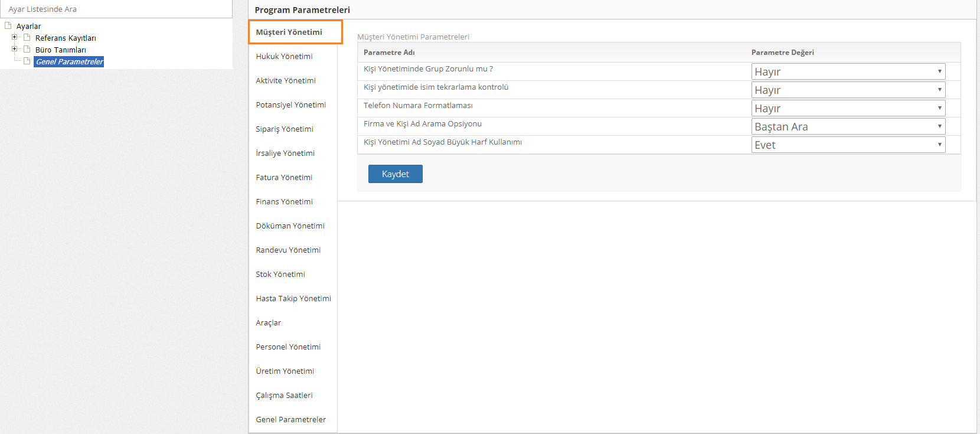The image size is (980, 434).
Task: Open the Fatura Yönetimi tab
Action: [x=284, y=178]
